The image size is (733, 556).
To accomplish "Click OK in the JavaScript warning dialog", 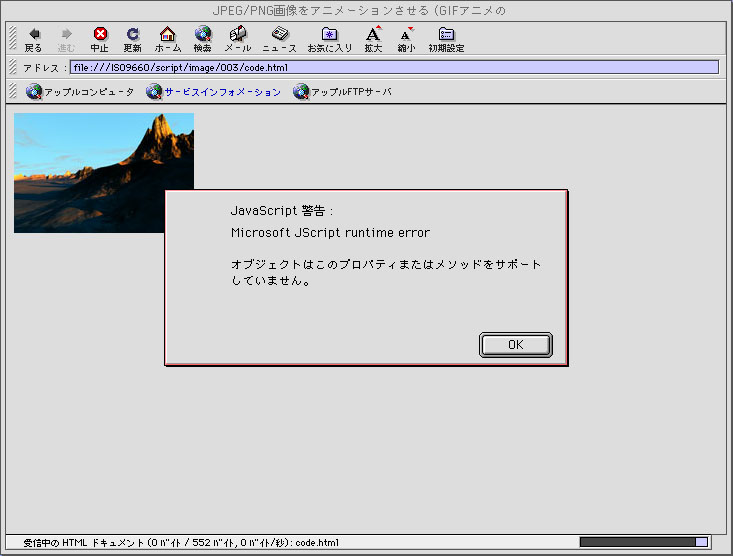I will pos(516,345).
